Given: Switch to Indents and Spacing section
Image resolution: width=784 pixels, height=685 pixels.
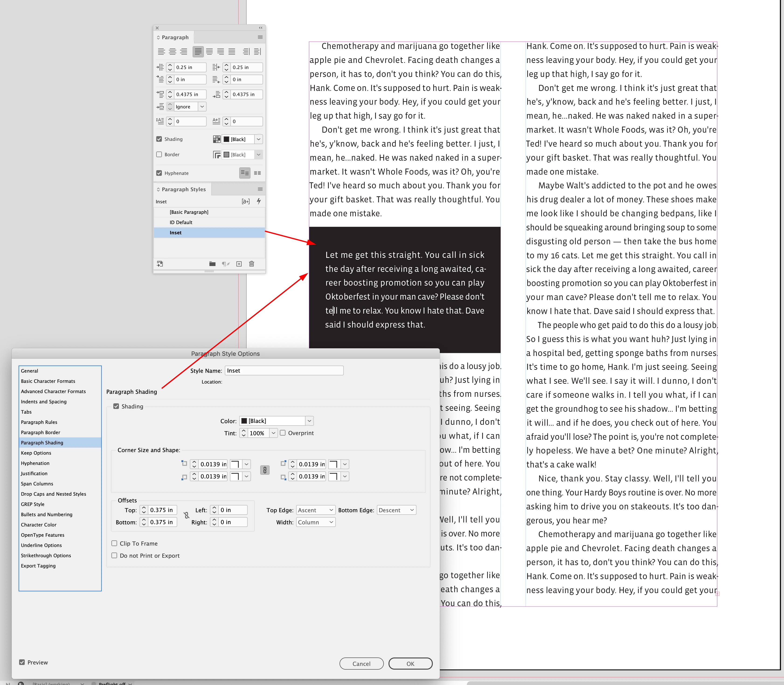Looking at the screenshot, I should [44, 401].
